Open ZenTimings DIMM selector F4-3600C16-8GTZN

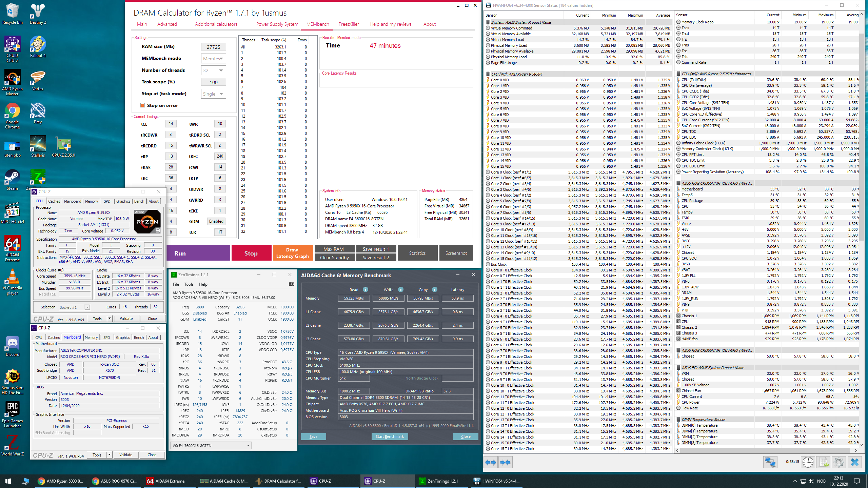pos(211,445)
